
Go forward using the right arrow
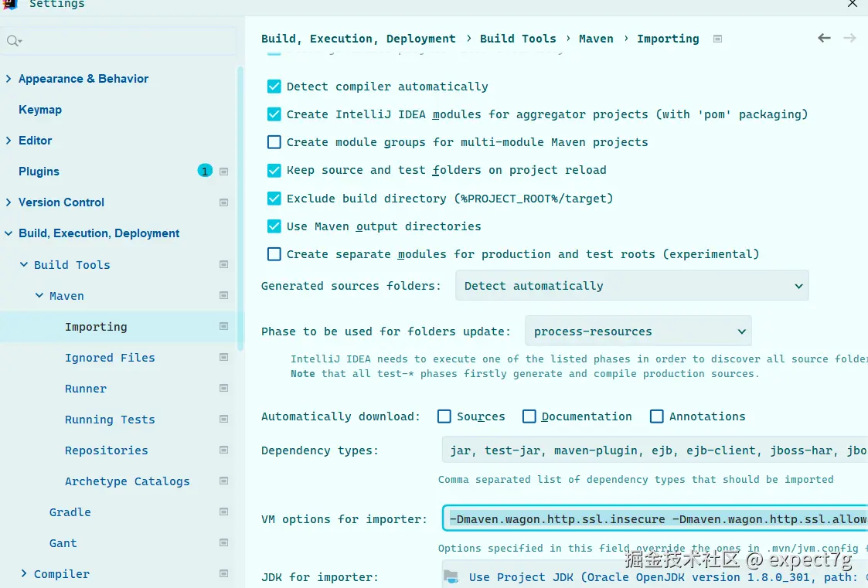tap(849, 38)
